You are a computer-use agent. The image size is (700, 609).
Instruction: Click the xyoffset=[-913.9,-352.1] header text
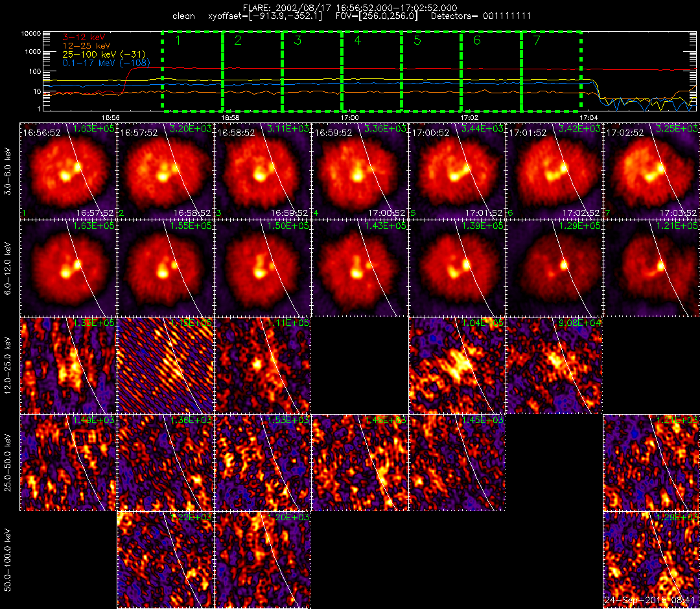pos(264,16)
